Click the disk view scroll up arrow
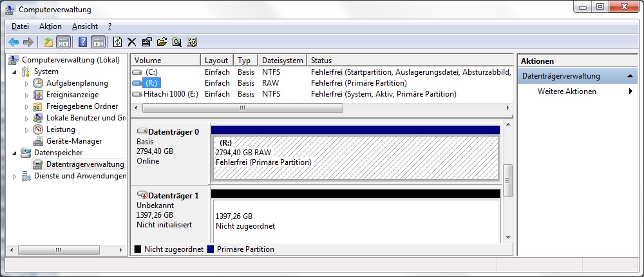 (x=508, y=124)
